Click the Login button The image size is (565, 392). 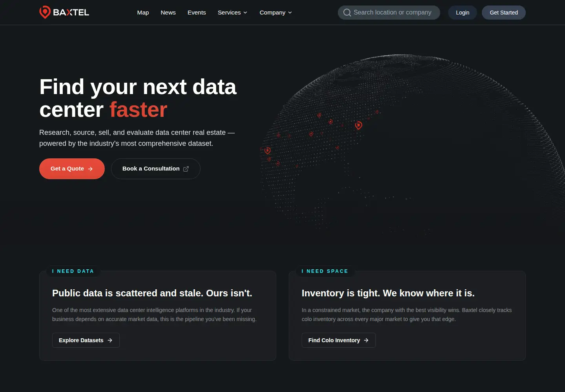[462, 13]
